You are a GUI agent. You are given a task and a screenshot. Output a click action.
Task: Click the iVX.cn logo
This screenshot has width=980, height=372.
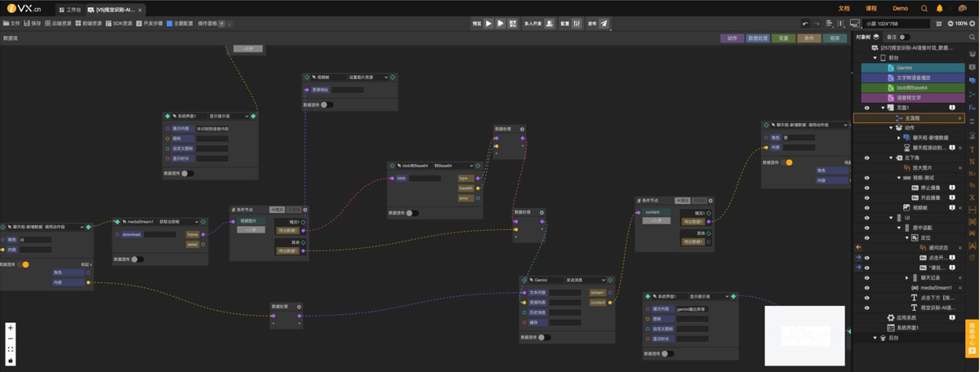[x=23, y=8]
